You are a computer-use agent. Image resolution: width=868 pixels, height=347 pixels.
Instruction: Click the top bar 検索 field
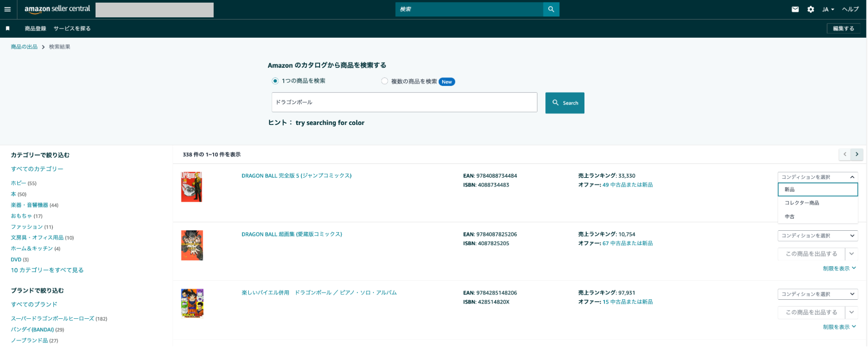tap(469, 9)
